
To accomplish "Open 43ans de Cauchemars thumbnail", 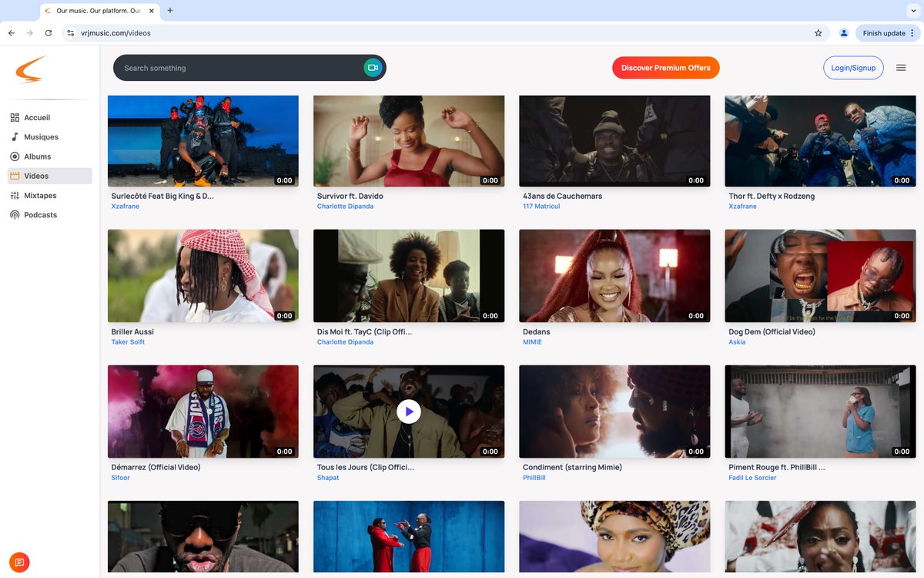I will click(x=615, y=141).
